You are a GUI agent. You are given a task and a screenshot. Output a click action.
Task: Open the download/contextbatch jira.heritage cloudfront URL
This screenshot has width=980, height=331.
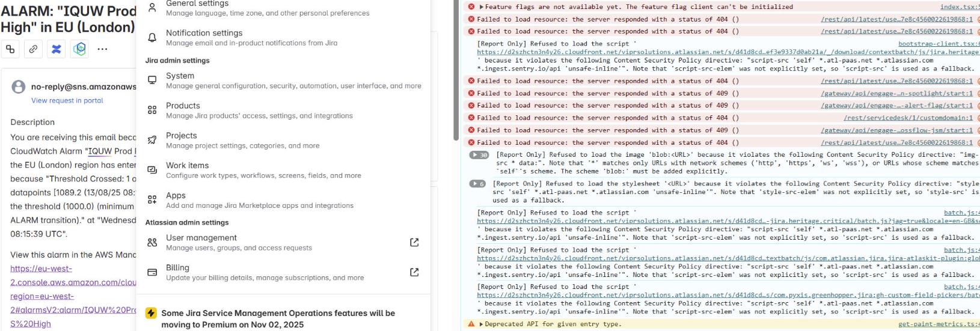pos(729,52)
